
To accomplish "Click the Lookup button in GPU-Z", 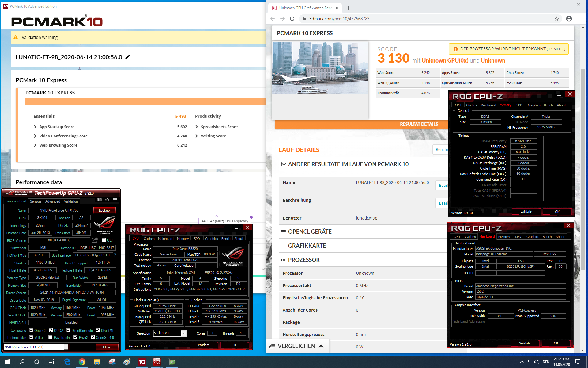I will tap(104, 210).
